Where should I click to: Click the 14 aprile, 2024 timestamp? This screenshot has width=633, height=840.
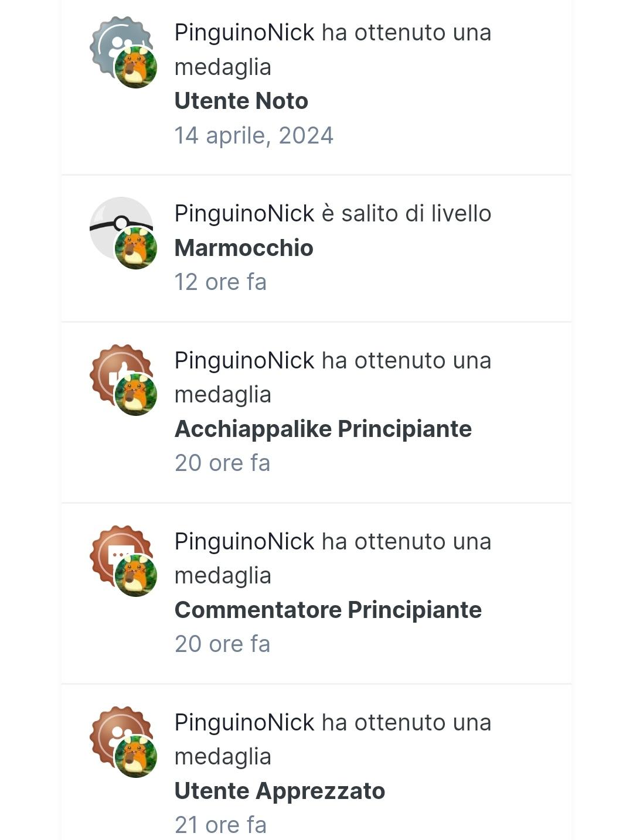[x=254, y=136]
